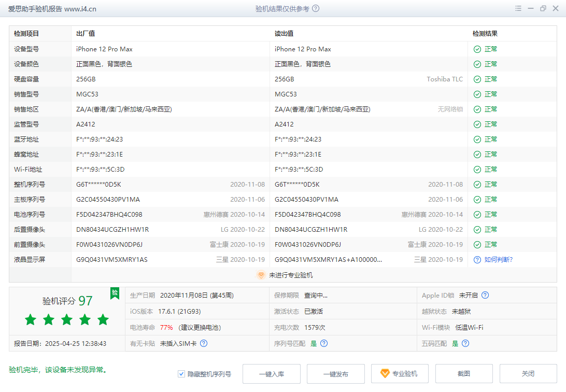
Task: Click the 1579次 charge count value
Action: [x=315, y=327]
